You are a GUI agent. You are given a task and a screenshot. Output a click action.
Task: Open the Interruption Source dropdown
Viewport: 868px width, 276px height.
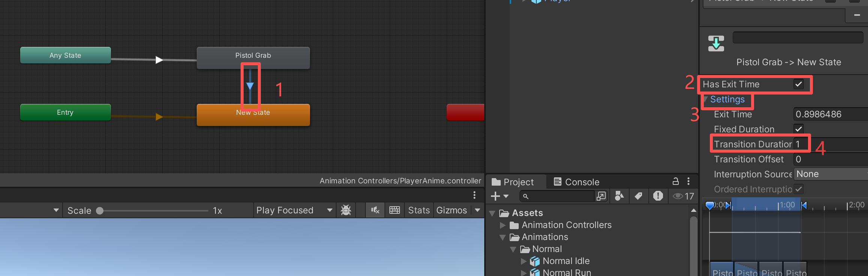pyautogui.click(x=831, y=174)
